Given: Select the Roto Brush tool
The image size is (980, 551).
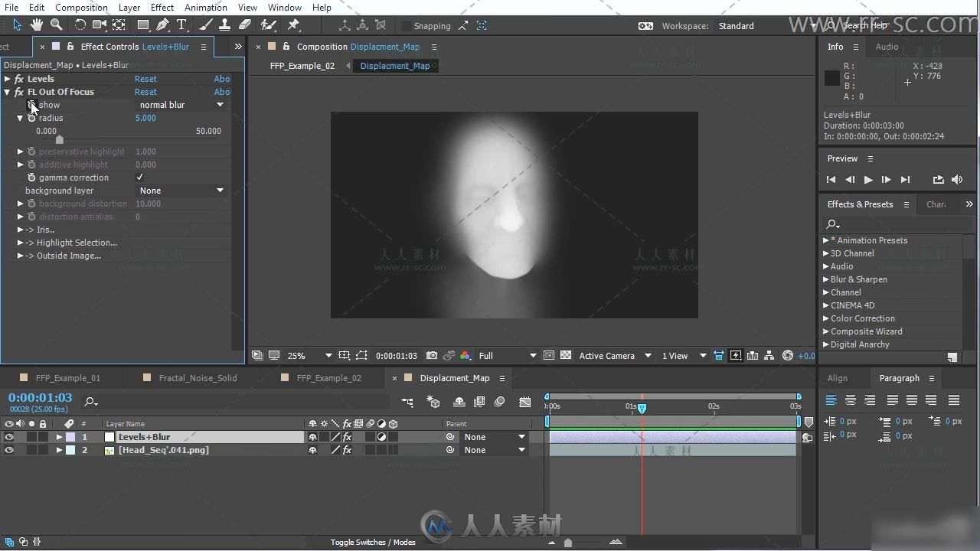Looking at the screenshot, I should (269, 25).
